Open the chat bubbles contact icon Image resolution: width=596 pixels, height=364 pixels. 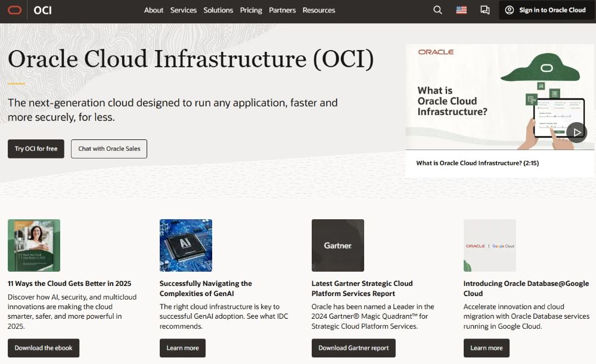coord(485,10)
